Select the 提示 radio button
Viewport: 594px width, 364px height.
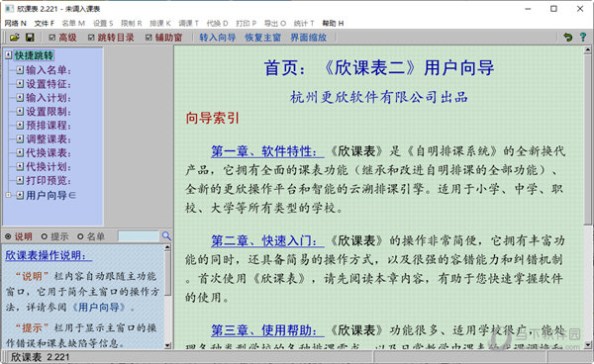click(x=45, y=236)
